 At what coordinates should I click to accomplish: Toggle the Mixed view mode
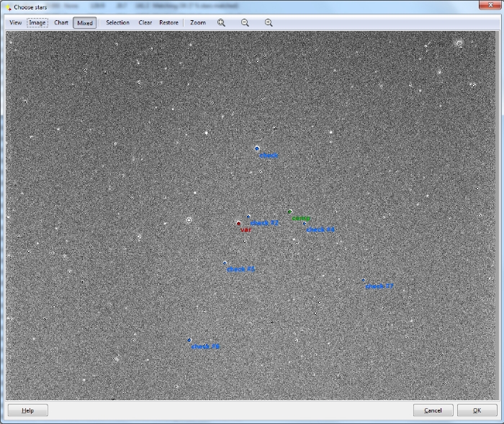point(85,22)
